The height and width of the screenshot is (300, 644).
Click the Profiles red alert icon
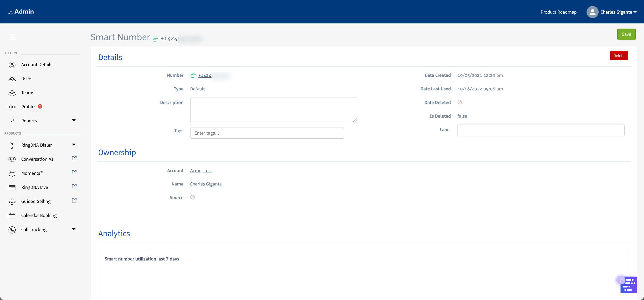(x=40, y=106)
